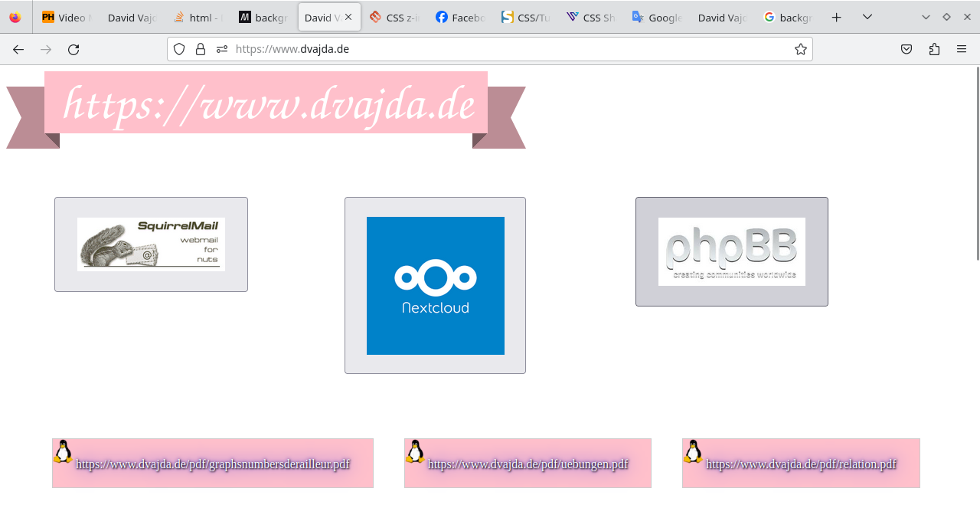
Task: Open Firefox View from the tab bar
Action: pos(15,17)
